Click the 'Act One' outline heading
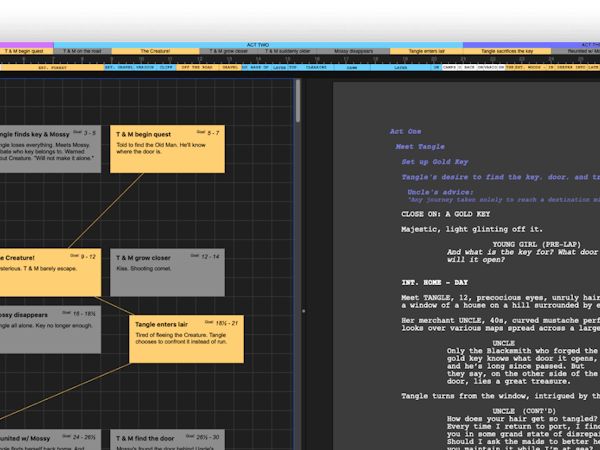Screen dimensions: 600x450 tap(406, 131)
